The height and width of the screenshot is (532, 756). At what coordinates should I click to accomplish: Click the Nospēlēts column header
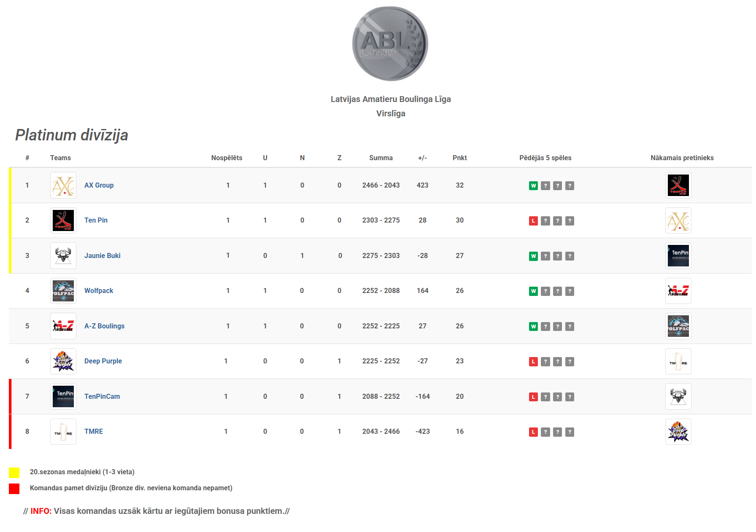[x=227, y=158]
